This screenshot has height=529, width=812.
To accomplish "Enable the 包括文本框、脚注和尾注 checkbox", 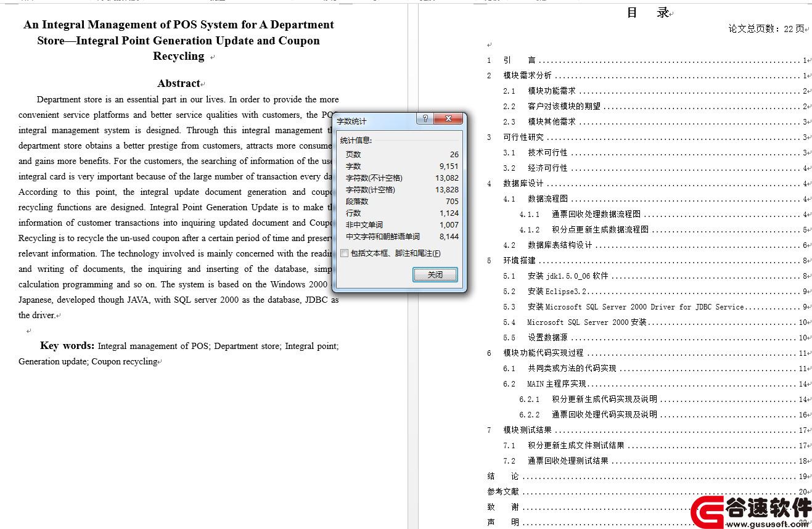I will coord(345,253).
